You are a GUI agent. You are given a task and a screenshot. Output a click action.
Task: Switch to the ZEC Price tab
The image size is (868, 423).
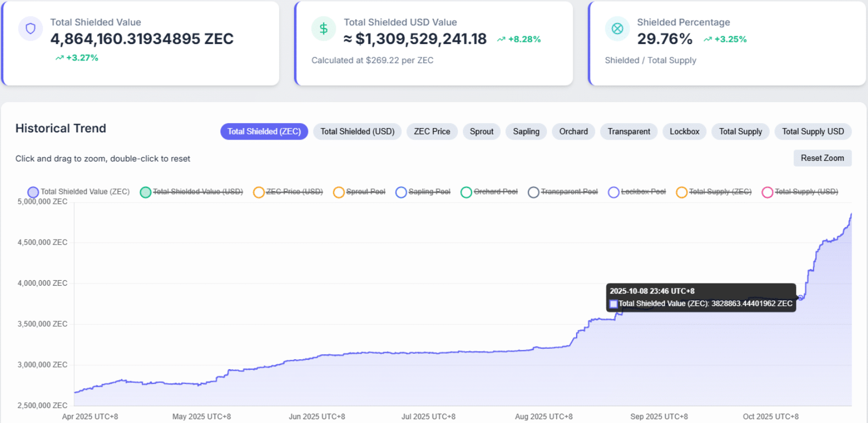[432, 132]
